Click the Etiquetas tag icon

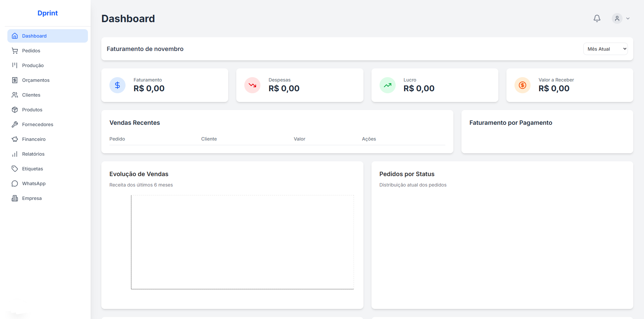tap(15, 168)
